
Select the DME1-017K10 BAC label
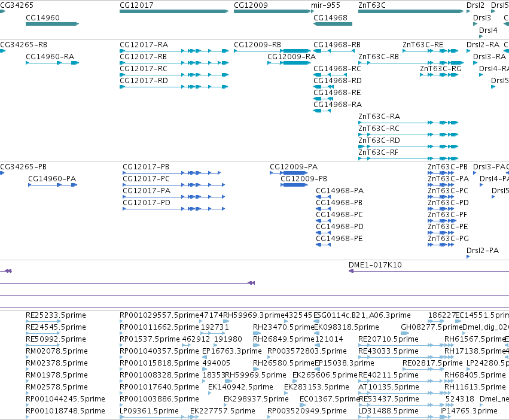click(375, 265)
